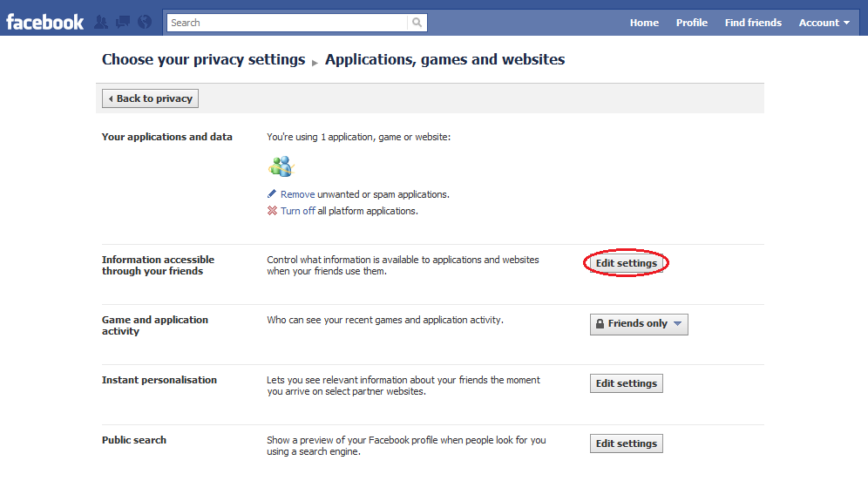The height and width of the screenshot is (501, 868).
Task: Click 'Applications, games and websites' heading
Action: (445, 60)
